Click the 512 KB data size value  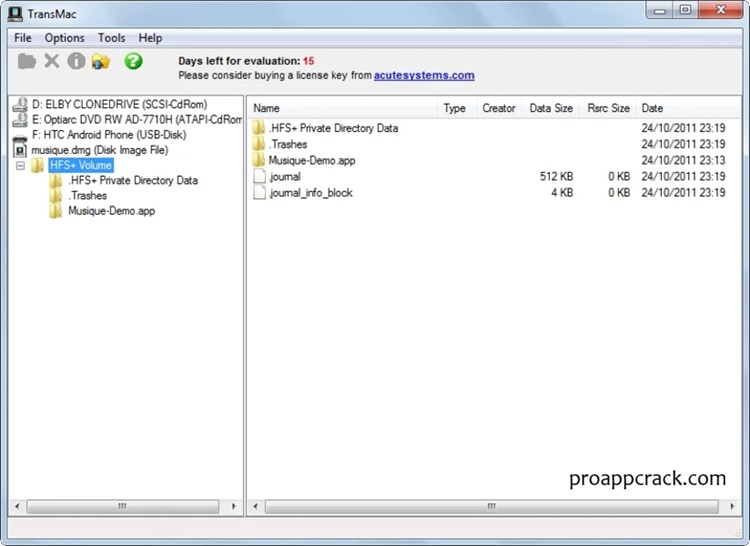tap(556, 177)
